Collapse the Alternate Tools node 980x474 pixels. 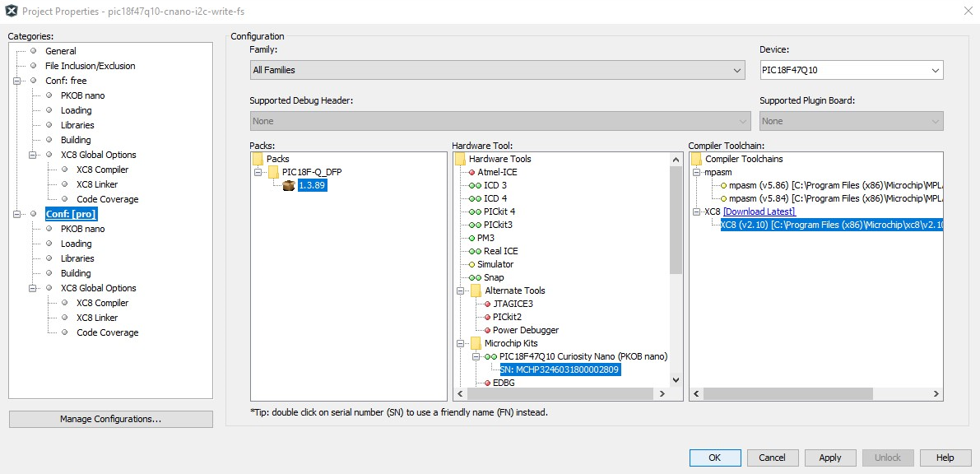[461, 290]
